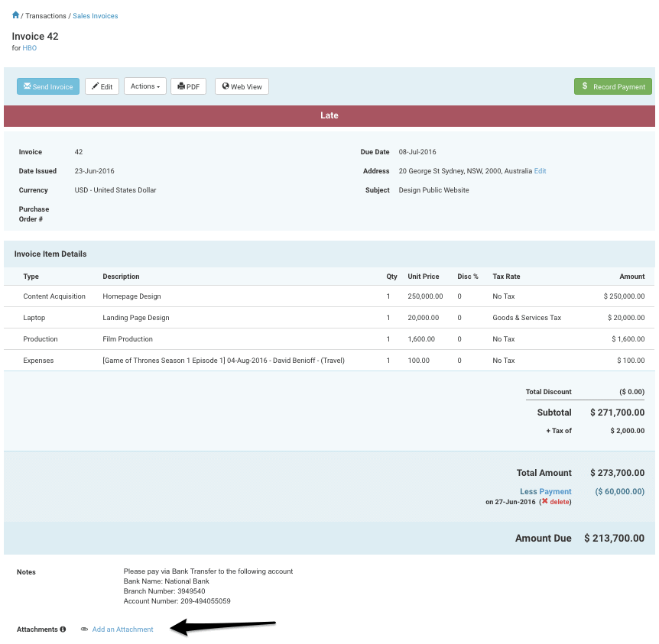Add an Attachment via the blue link
The height and width of the screenshot is (644, 659).
(x=122, y=629)
